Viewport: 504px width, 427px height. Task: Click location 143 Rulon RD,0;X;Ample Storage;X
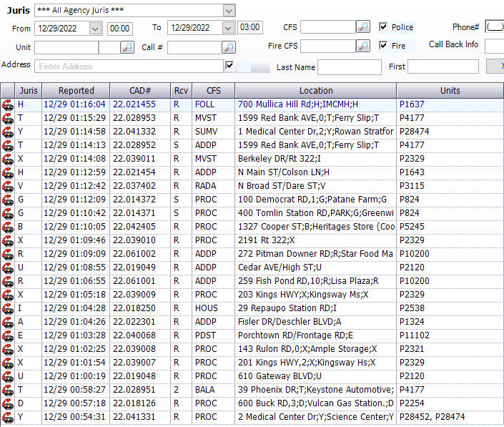tap(307, 349)
